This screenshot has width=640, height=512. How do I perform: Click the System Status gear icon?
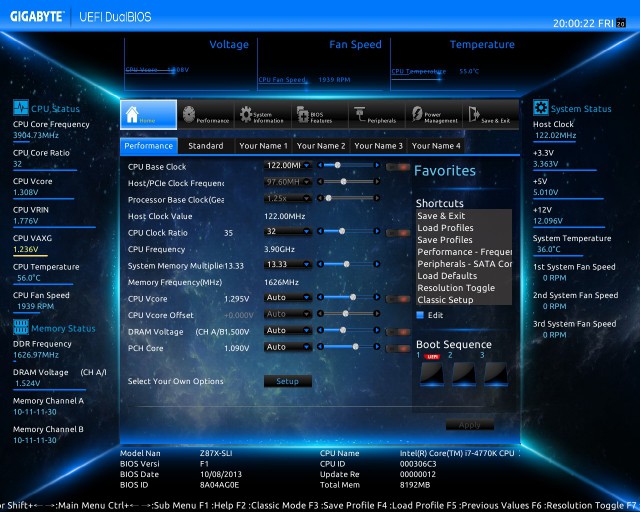pyautogui.click(x=540, y=108)
